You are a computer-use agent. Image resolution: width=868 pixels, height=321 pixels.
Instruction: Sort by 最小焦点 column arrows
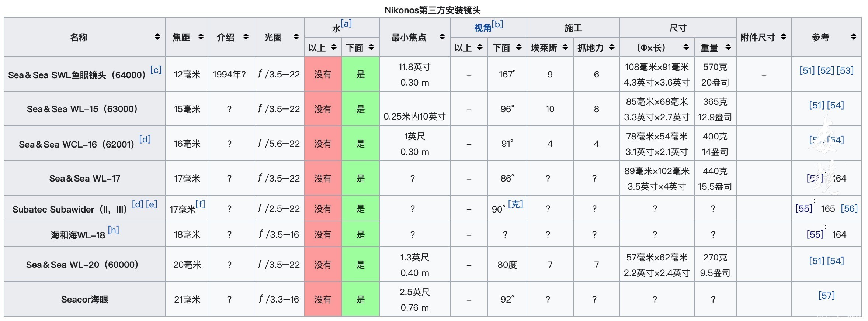(442, 37)
